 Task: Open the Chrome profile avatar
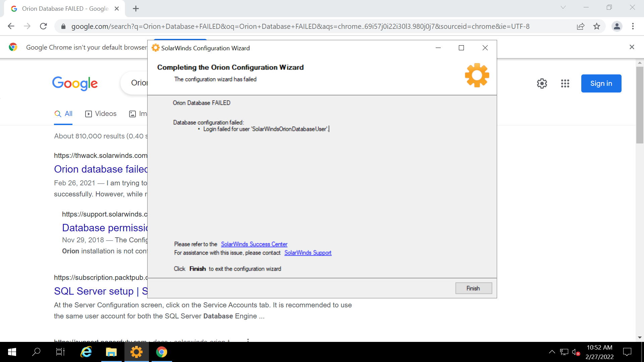click(x=616, y=26)
